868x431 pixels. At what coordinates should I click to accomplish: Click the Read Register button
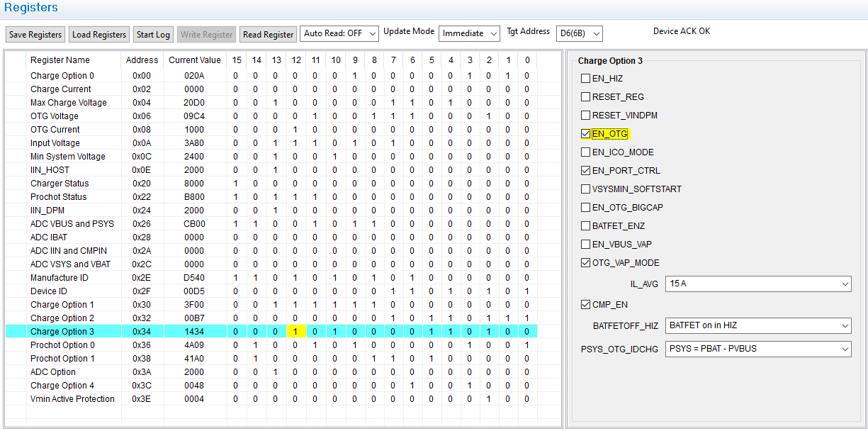[267, 33]
